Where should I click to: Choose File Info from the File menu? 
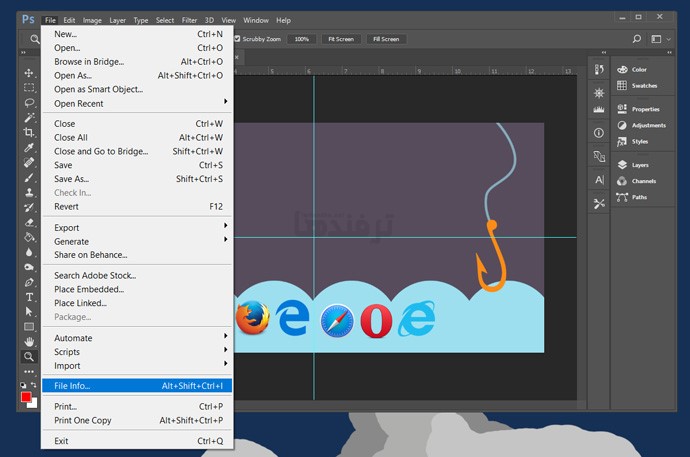(x=137, y=386)
